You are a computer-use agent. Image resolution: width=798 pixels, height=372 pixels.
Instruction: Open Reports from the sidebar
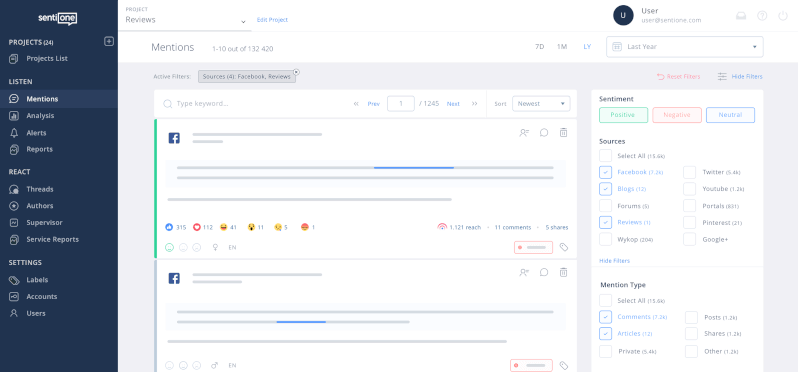coord(31,149)
